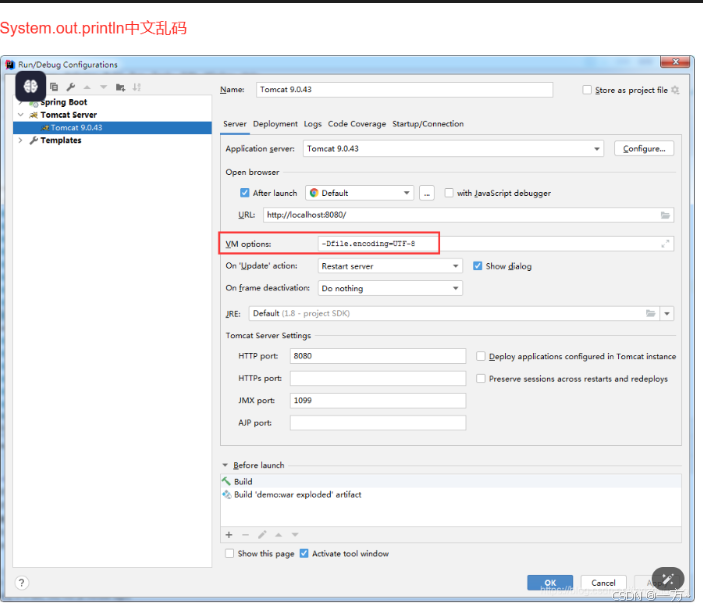
Task: Click the Name input field
Action: (404, 90)
